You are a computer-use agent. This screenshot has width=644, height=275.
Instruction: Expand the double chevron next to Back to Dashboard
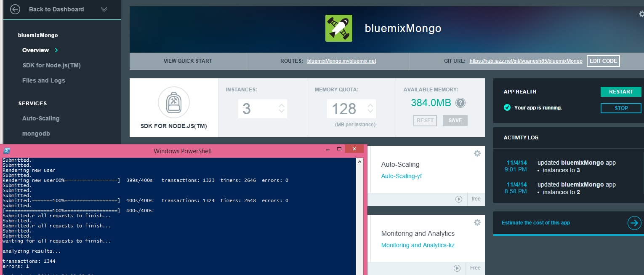click(x=104, y=9)
